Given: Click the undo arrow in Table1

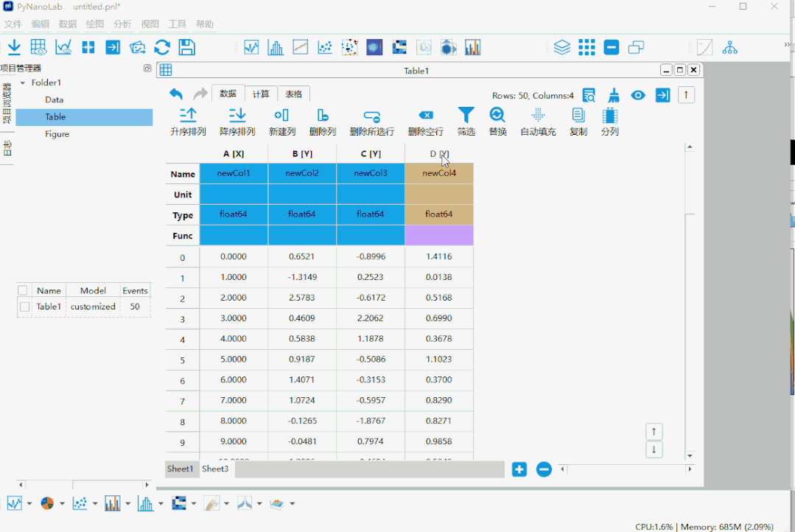Looking at the screenshot, I should pos(176,94).
